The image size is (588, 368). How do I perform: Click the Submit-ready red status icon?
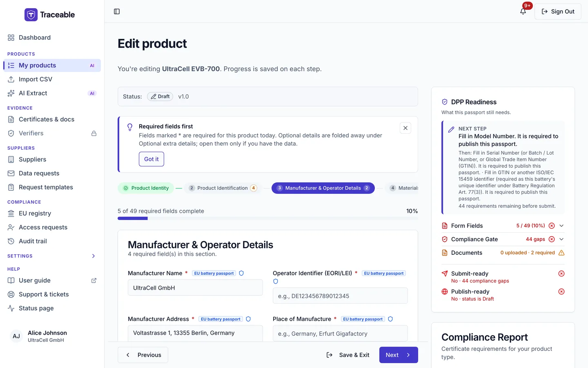[x=561, y=274]
